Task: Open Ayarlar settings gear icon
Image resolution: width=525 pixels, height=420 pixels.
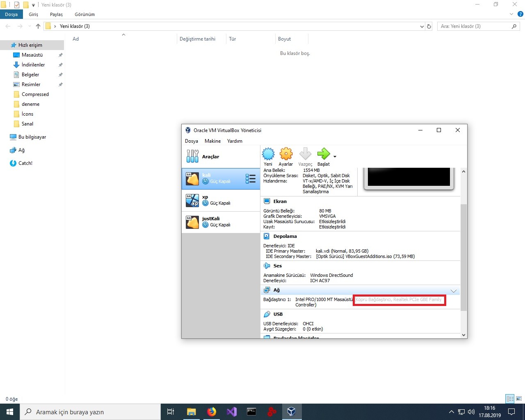Action: click(x=286, y=154)
